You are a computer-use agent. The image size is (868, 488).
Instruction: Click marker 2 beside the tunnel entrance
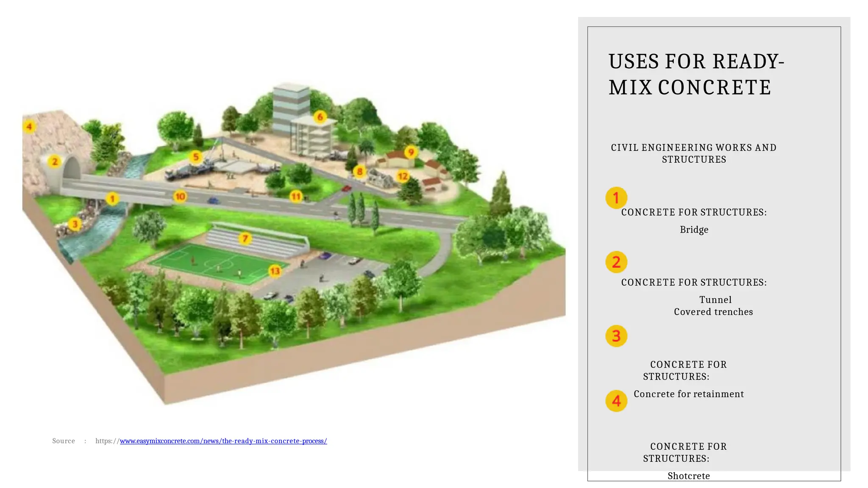[54, 161]
